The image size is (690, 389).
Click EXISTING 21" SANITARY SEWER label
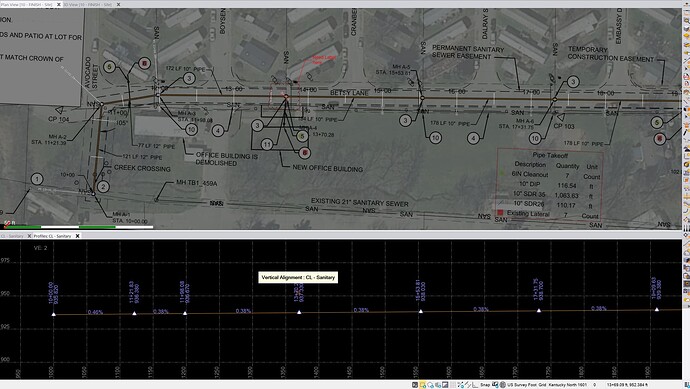click(360, 202)
